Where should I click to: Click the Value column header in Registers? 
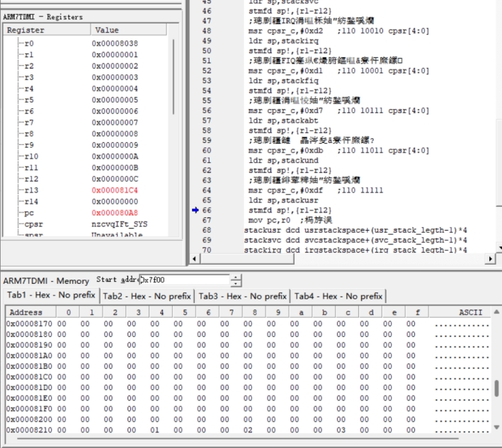(129, 30)
